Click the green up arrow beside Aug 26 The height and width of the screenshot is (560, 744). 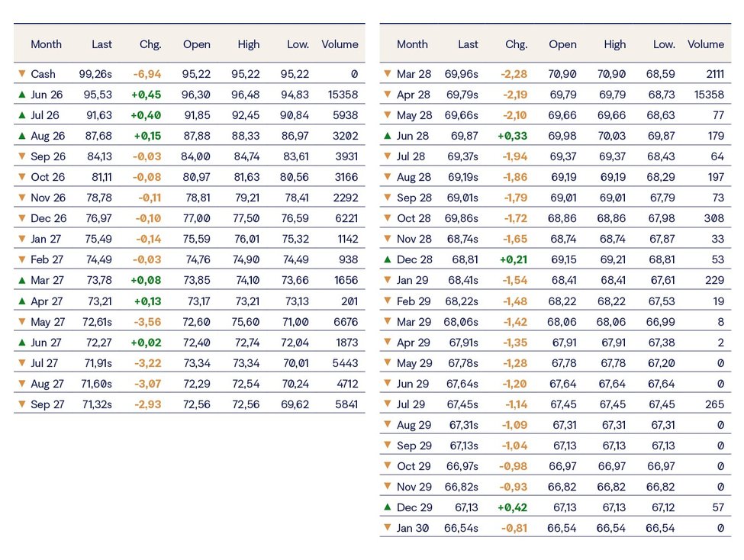point(21,136)
